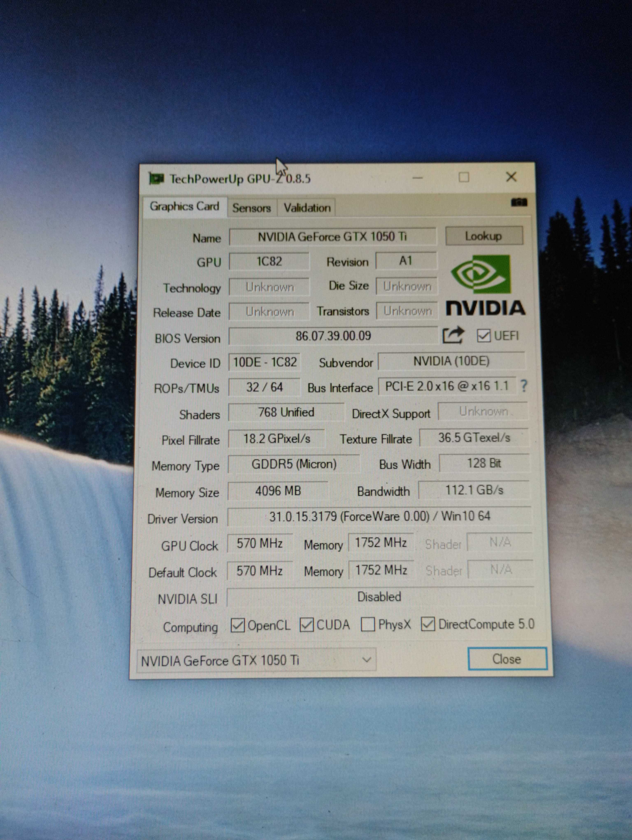The height and width of the screenshot is (840, 632).
Task: Click the BIOS Version field 86.07.39.00.09
Action: (333, 336)
